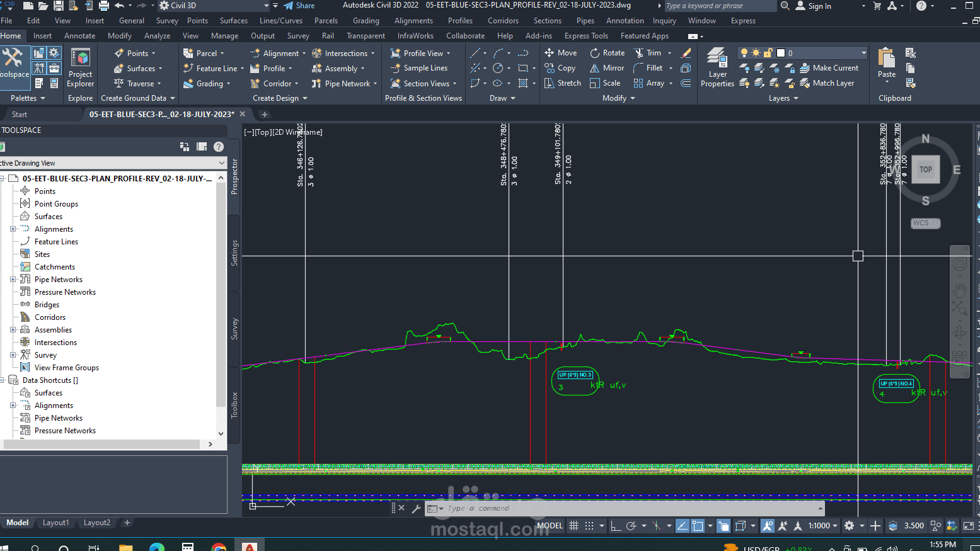Open the workspace Civil 3D dropdown
This screenshot has height=551, width=980.
pos(216,6)
